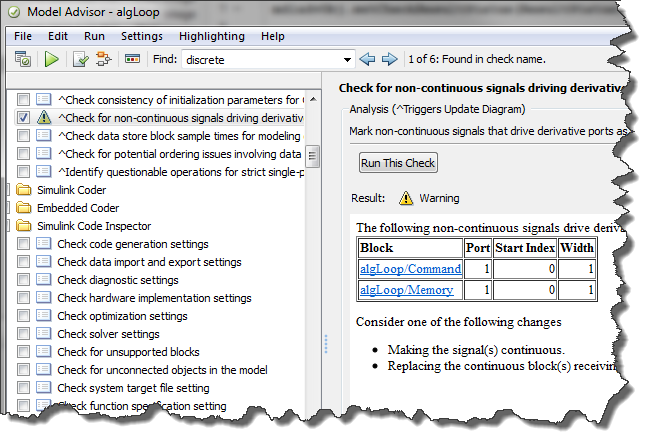Viewport: 655px width, 447px height.
Task: Open the Find dropdown list arrow
Action: pos(346,59)
